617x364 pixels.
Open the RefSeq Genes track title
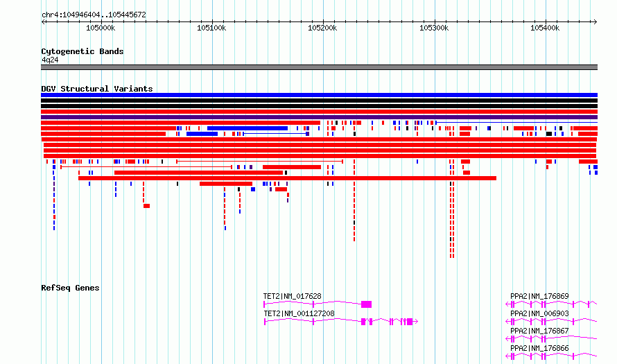point(70,288)
